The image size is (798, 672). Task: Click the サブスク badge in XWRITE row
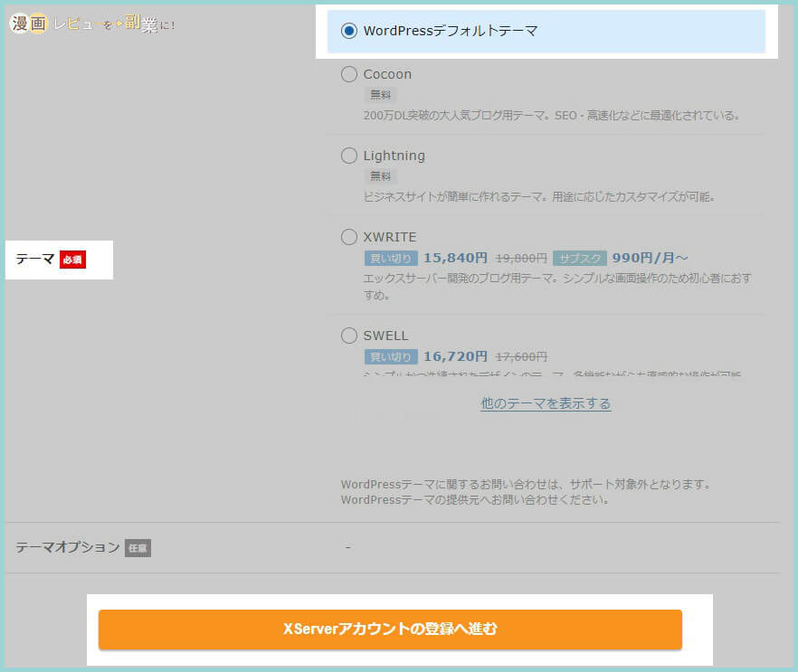pyautogui.click(x=579, y=258)
